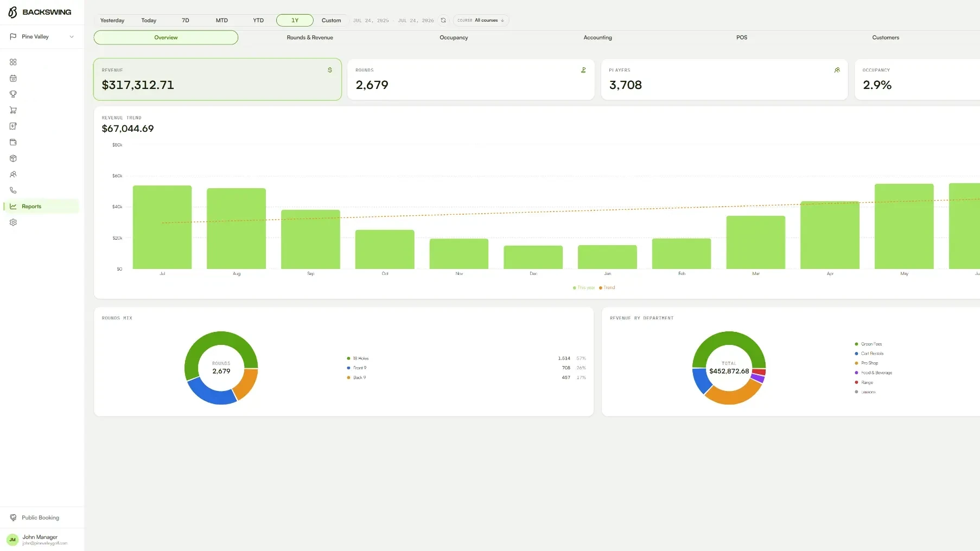Click the Pro Shop legend item
The image size is (980, 551).
[x=866, y=363]
